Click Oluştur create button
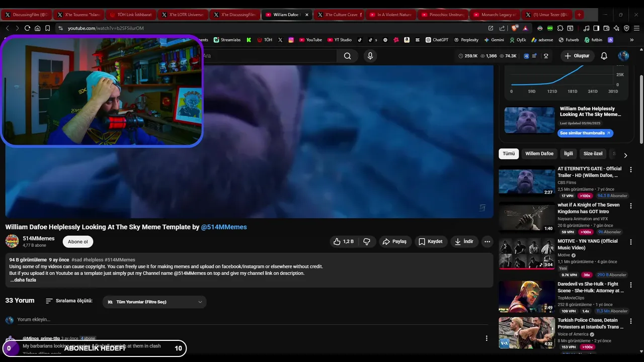 tap(577, 56)
